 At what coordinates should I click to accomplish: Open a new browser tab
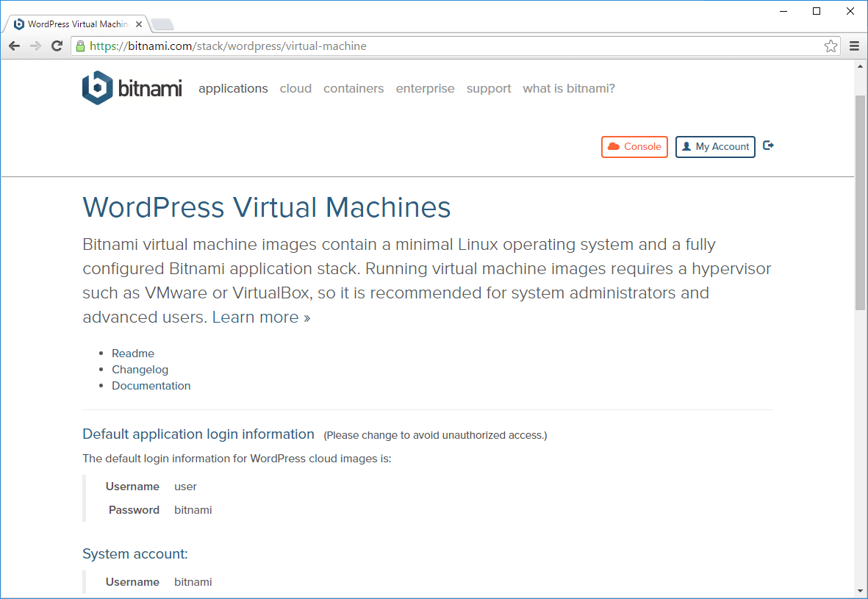tap(162, 24)
